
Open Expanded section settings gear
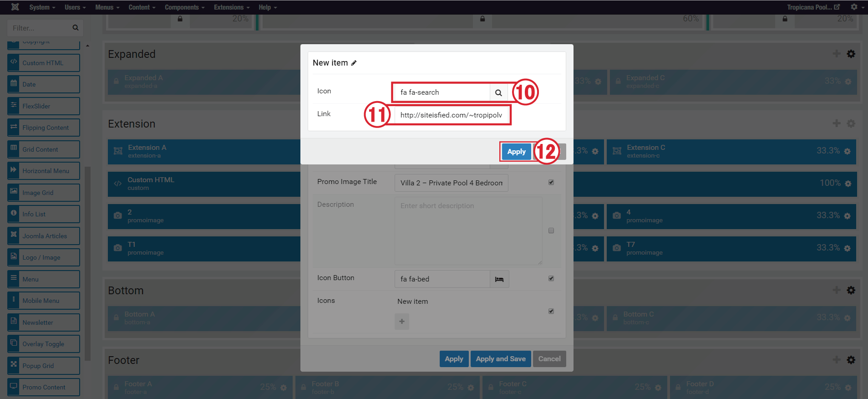[x=851, y=54]
